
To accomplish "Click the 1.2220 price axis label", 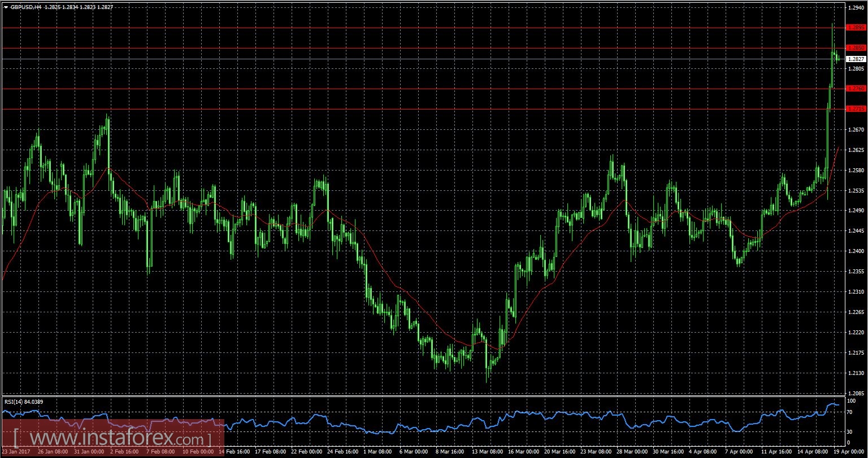I will tap(856, 332).
